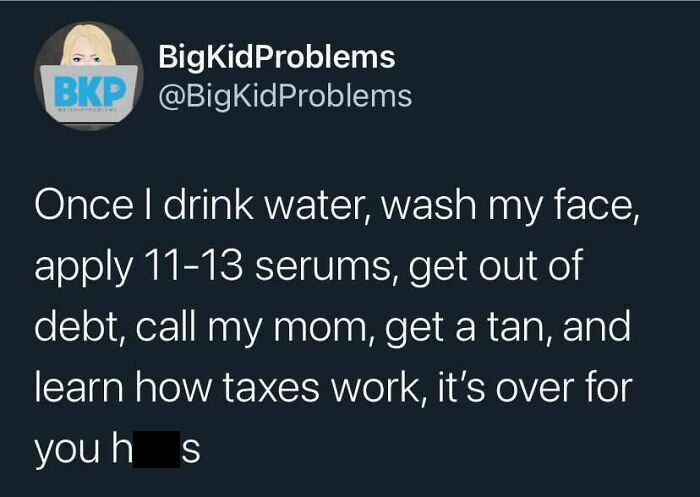Open the @BigKidProblems handle link
The image size is (700, 497).
point(285,96)
